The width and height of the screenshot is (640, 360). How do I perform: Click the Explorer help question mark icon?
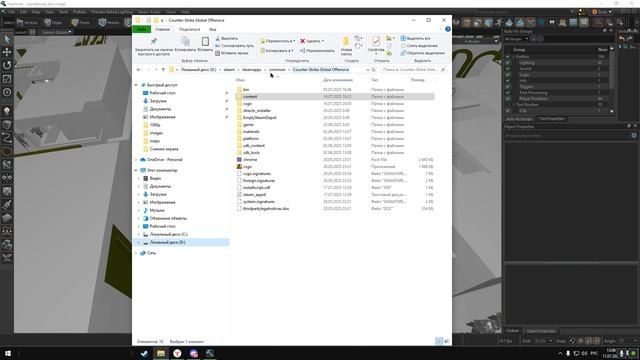[448, 29]
